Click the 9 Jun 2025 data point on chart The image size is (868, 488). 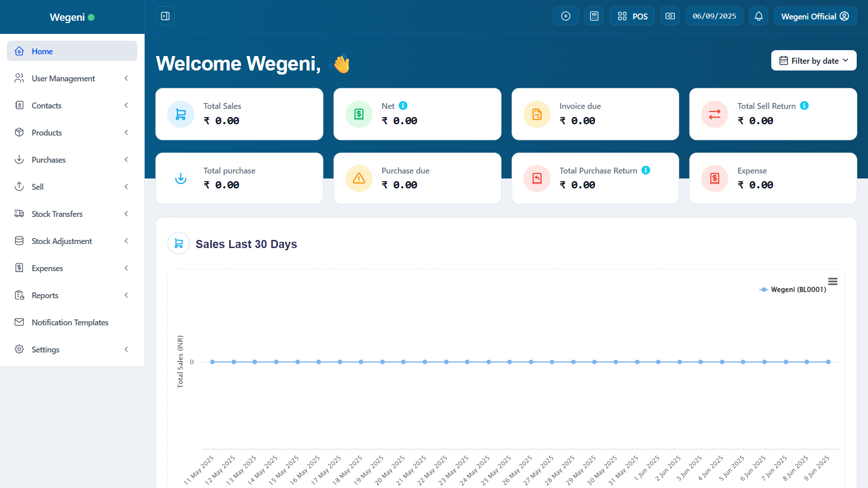point(828,362)
